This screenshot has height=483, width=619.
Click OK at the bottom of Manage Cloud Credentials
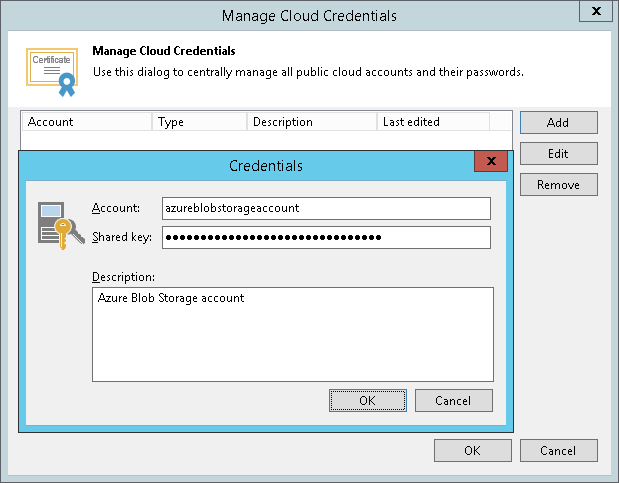pyautogui.click(x=472, y=450)
